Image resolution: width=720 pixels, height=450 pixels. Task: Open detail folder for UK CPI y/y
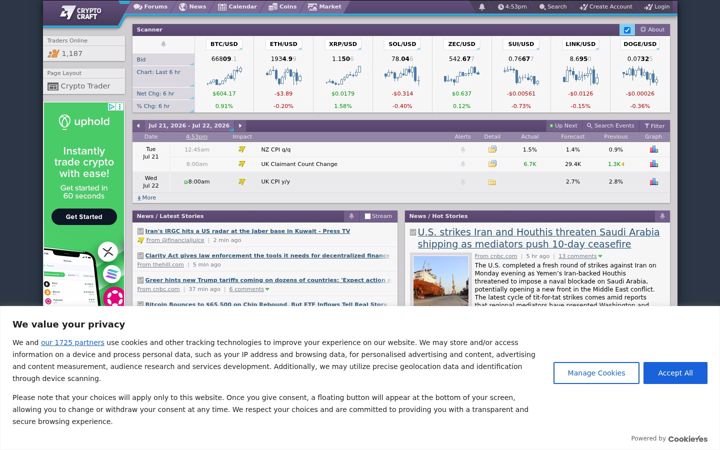click(492, 182)
